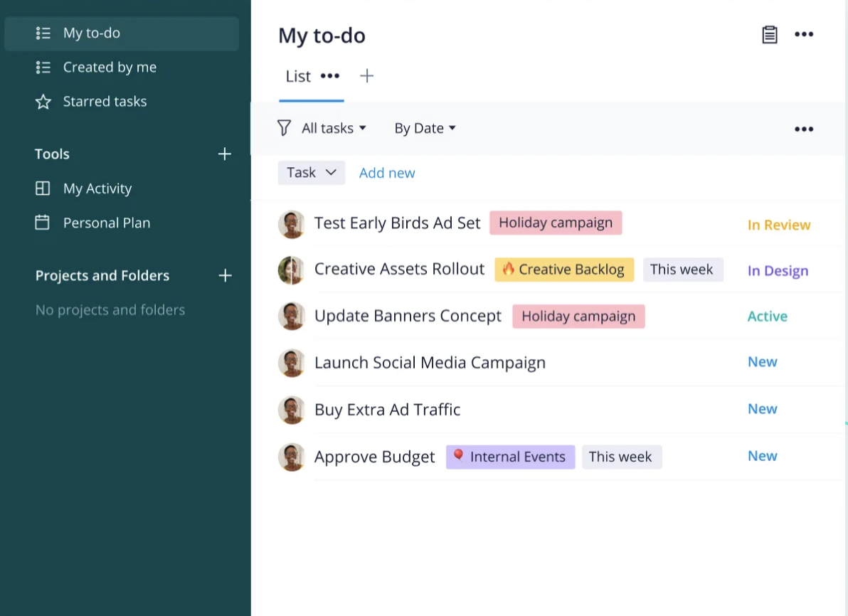848x616 pixels.
Task: Add a new tool with plus icon
Action: pos(225,154)
